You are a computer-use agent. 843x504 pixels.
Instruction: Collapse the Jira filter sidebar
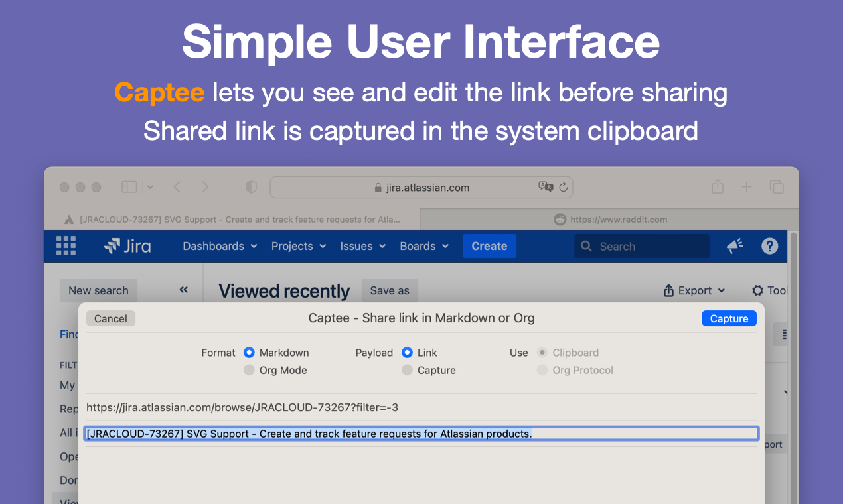coord(184,290)
